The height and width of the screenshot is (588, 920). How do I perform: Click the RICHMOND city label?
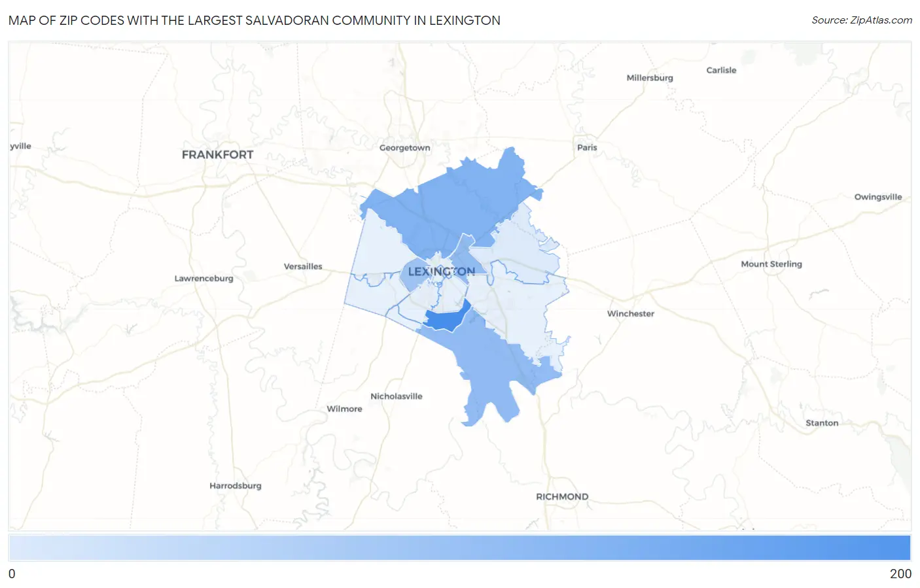point(562,497)
